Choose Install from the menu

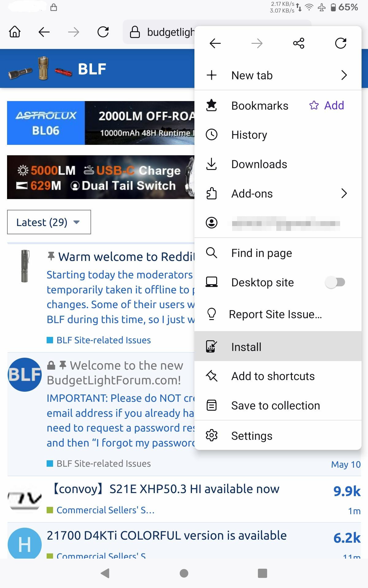278,346
